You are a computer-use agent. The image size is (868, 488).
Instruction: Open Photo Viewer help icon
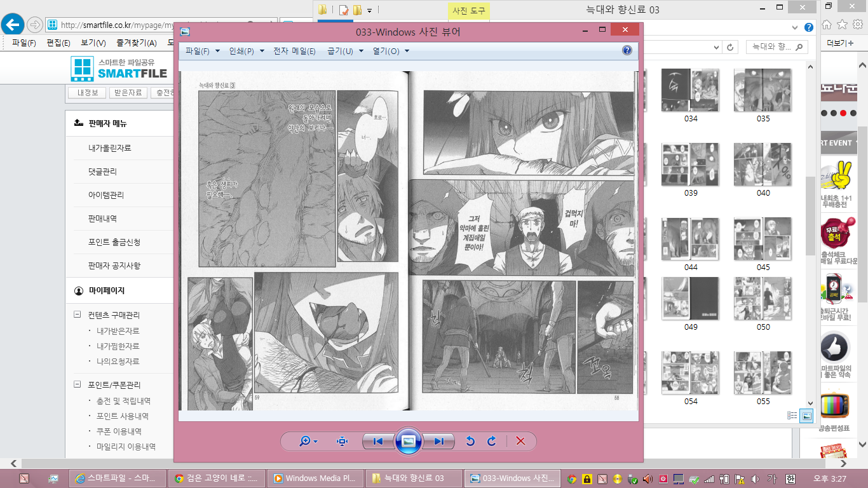click(627, 51)
